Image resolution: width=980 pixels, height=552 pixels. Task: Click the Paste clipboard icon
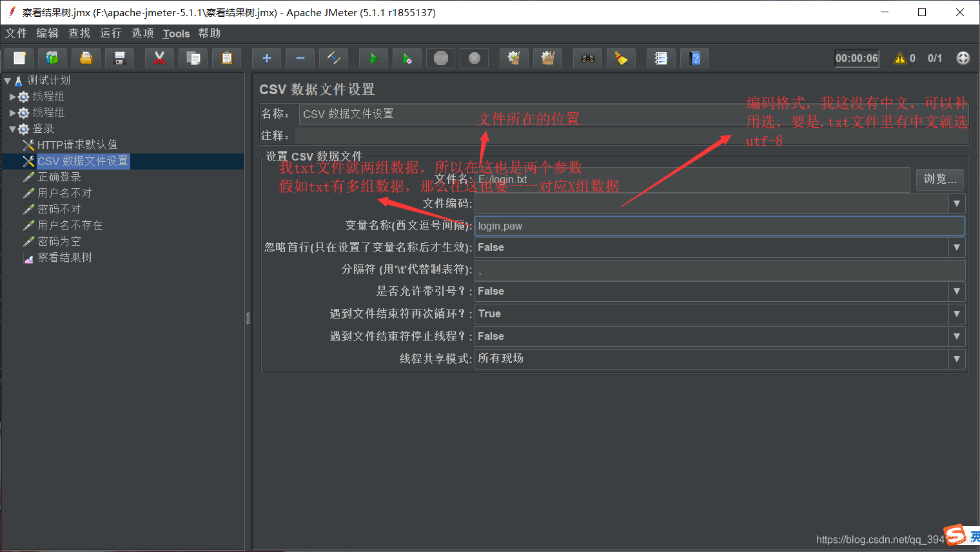pyautogui.click(x=227, y=58)
